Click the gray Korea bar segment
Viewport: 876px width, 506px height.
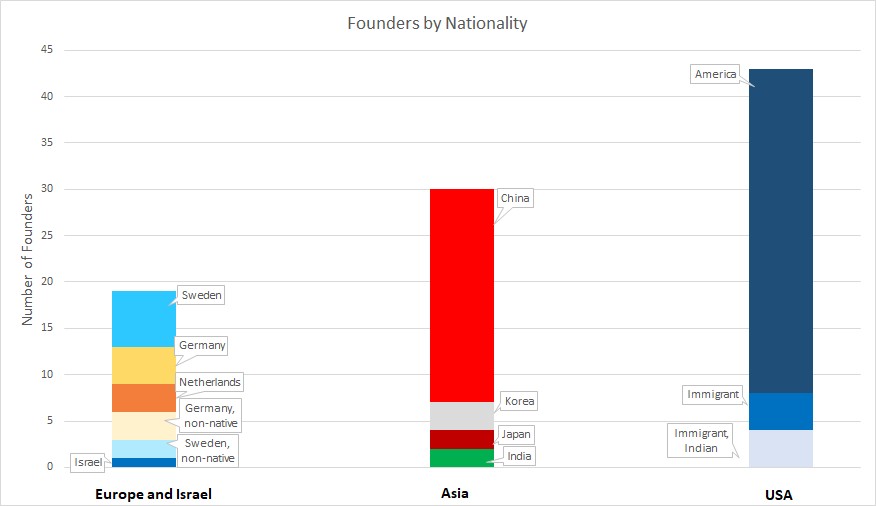(461, 416)
